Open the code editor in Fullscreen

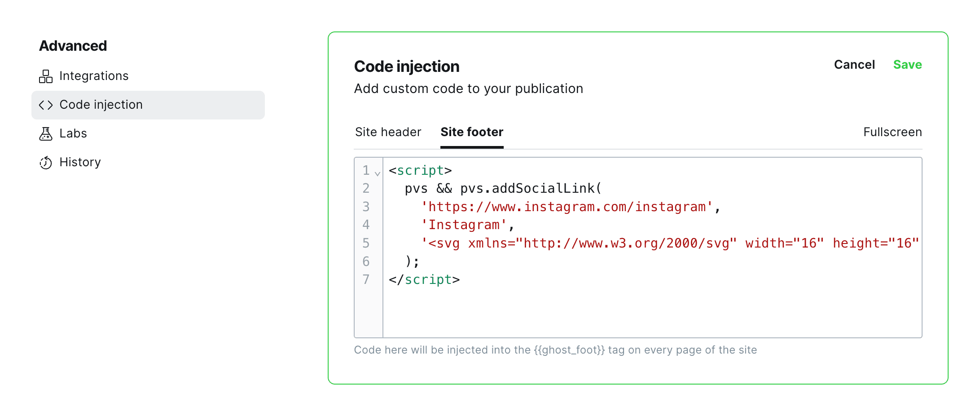tap(892, 132)
